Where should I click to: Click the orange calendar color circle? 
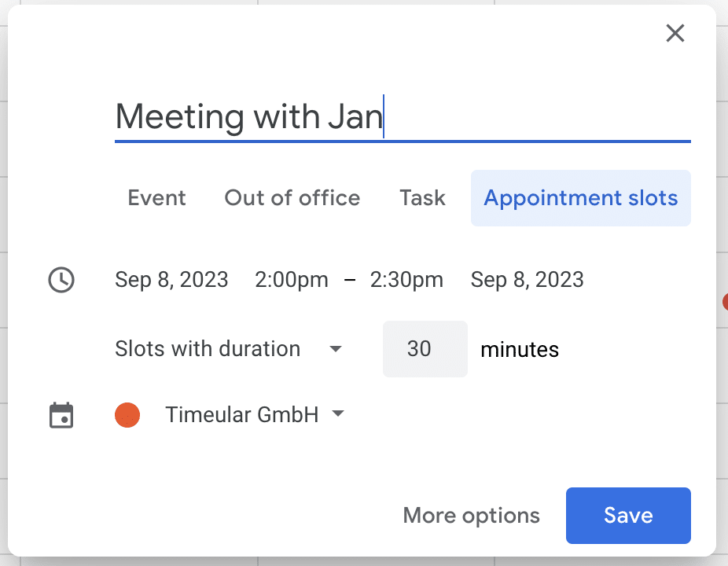pos(127,415)
